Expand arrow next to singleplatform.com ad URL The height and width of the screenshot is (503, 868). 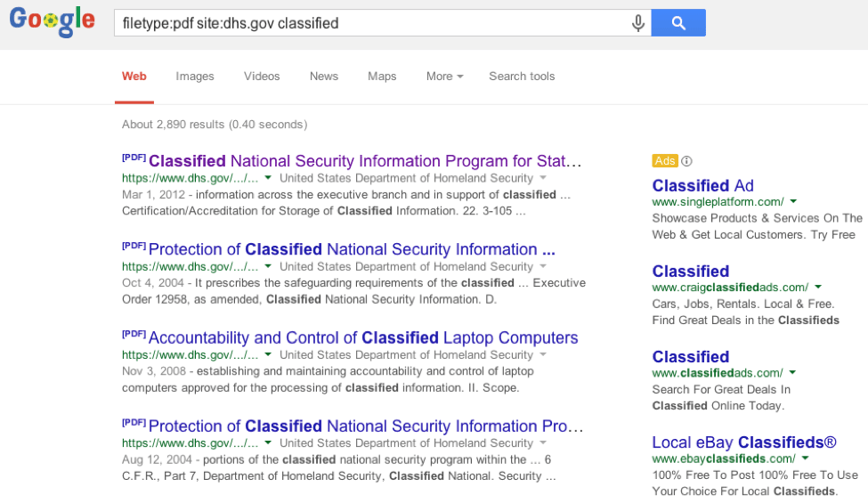pyautogui.click(x=793, y=202)
